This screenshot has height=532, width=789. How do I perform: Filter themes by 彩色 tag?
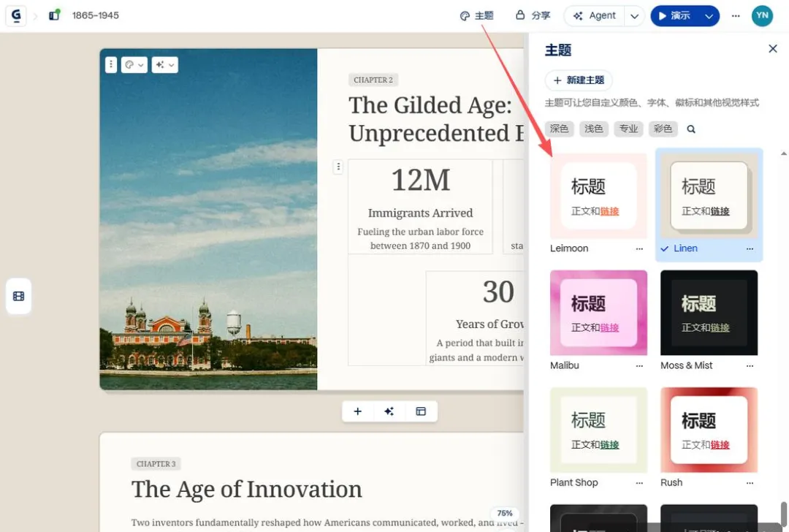click(663, 129)
